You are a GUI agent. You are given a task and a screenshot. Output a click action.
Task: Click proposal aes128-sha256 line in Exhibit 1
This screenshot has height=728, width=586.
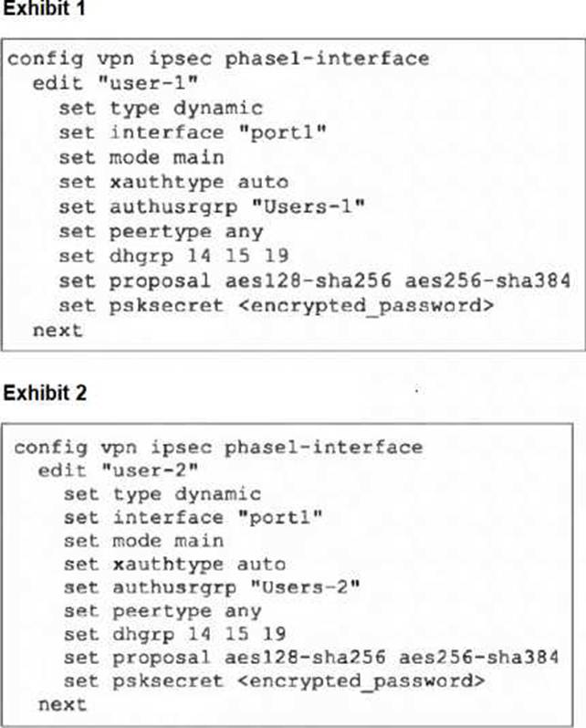[x=315, y=281]
